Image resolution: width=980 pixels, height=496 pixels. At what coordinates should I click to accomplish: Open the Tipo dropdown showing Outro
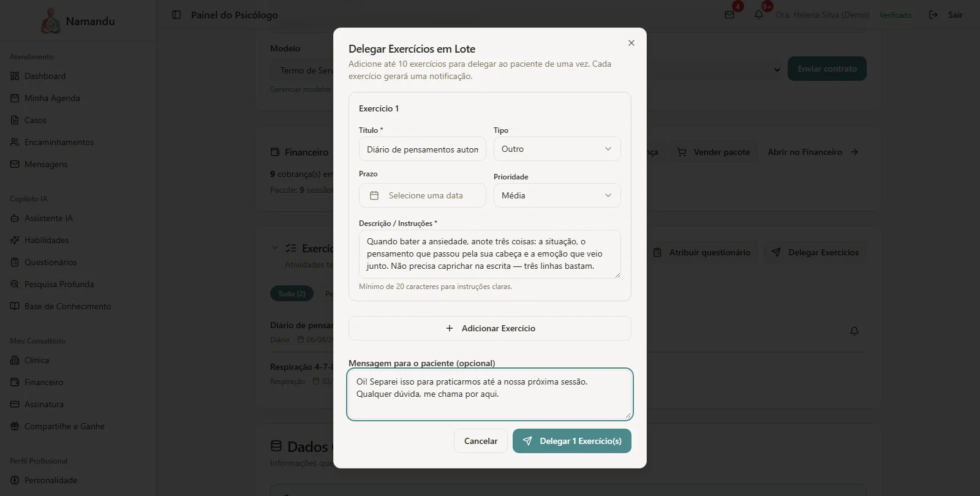pos(557,149)
